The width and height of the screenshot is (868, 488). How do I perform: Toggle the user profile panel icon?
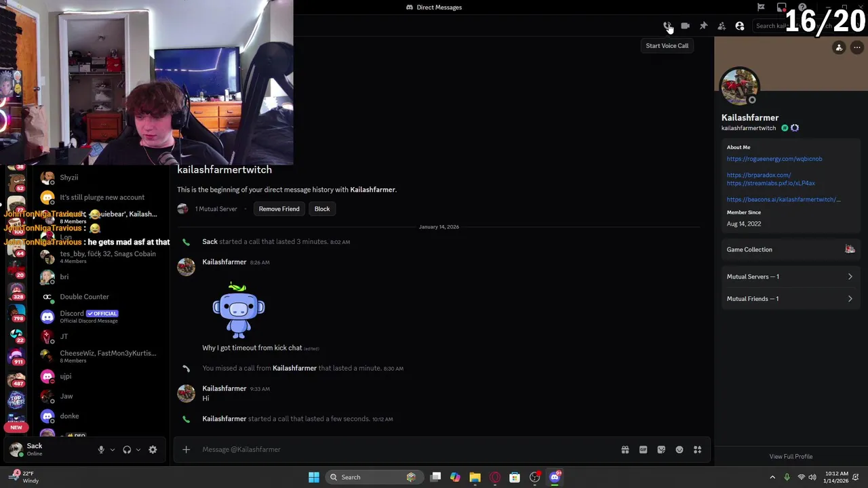click(x=740, y=26)
